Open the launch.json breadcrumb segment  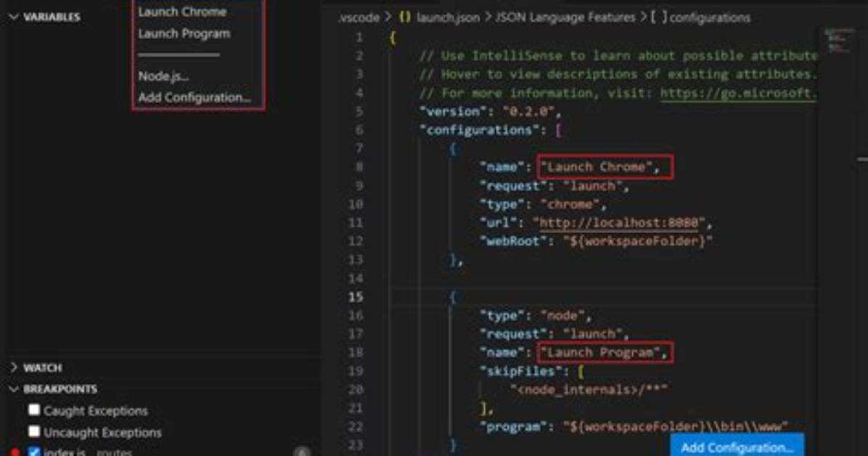(448, 17)
